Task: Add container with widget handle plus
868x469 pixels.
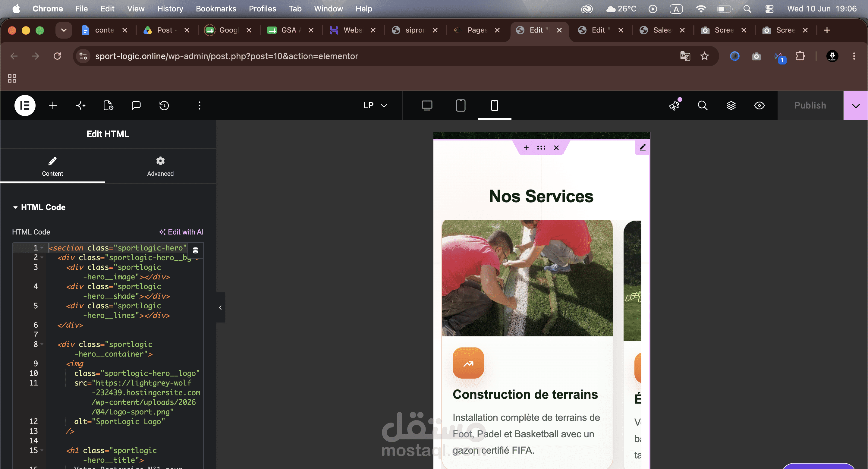Action: coord(526,148)
